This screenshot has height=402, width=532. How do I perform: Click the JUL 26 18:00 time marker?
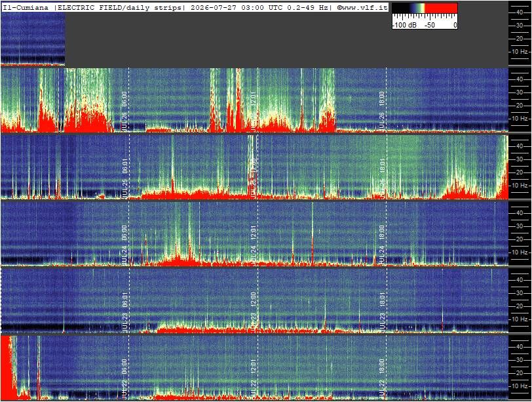[382, 111]
